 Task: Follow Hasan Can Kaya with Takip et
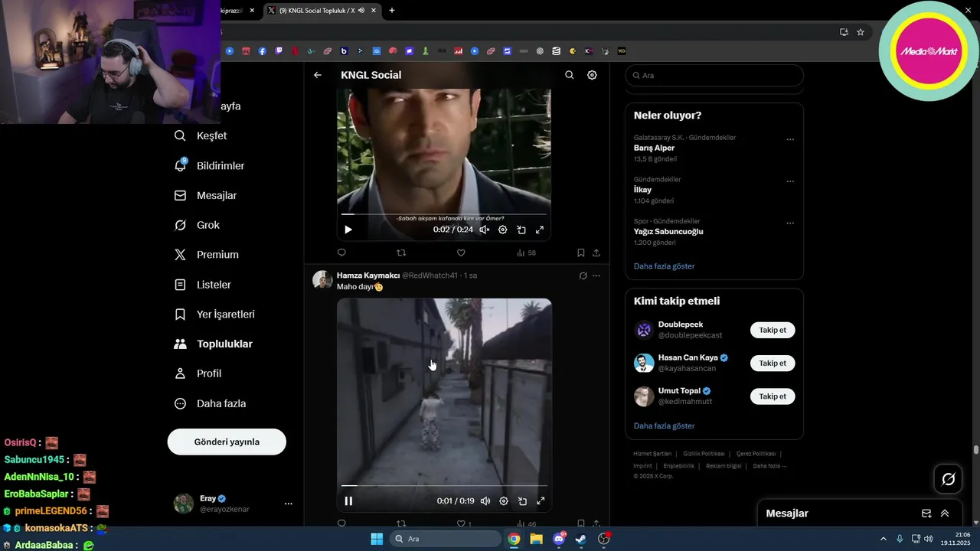click(773, 363)
